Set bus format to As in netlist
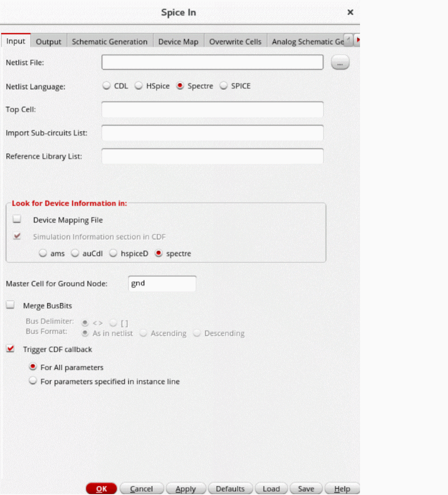This screenshot has width=448, height=495. pyautogui.click(x=85, y=333)
